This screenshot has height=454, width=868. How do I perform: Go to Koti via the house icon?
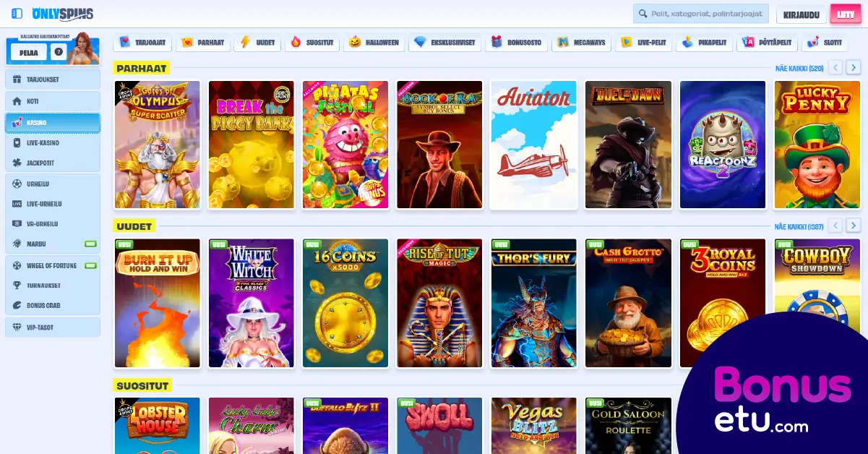(17, 101)
